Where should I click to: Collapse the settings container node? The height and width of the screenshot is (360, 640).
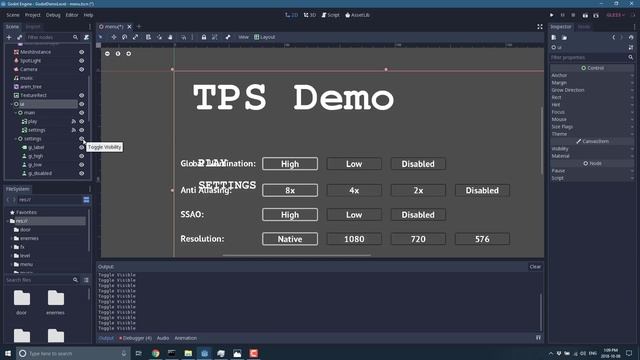[x=16, y=139]
